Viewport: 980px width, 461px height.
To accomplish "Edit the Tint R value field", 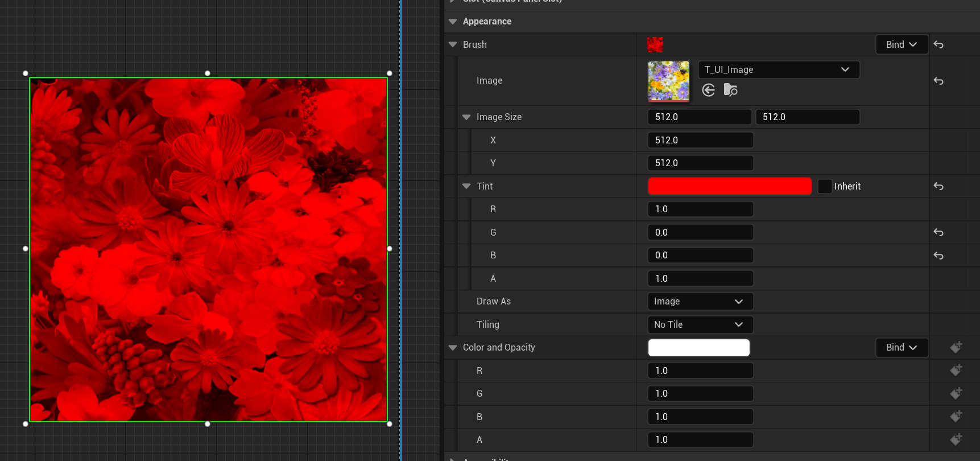I will (700, 209).
